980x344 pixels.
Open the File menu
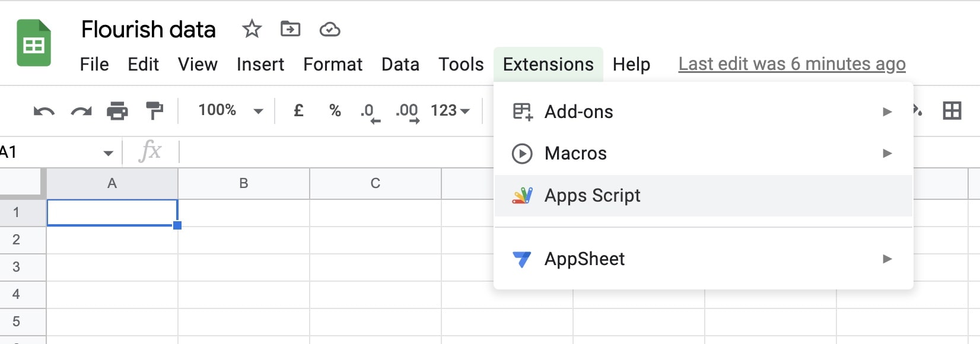(94, 64)
